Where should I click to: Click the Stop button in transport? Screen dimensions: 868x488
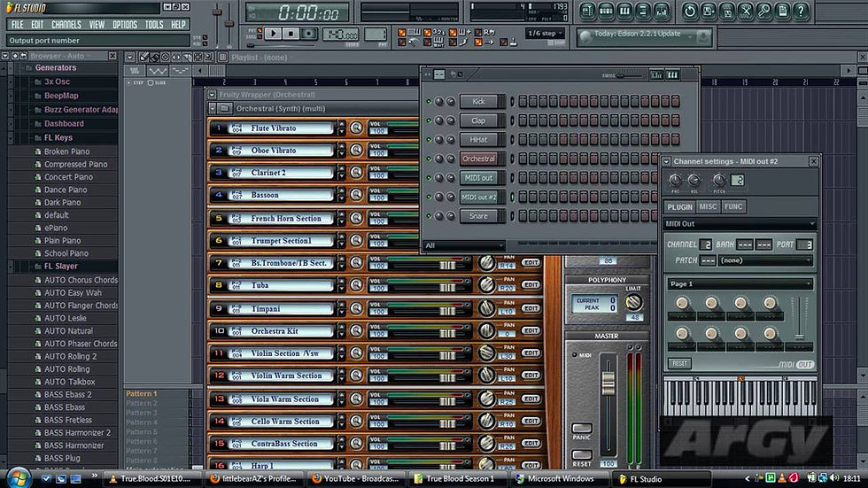coord(291,34)
